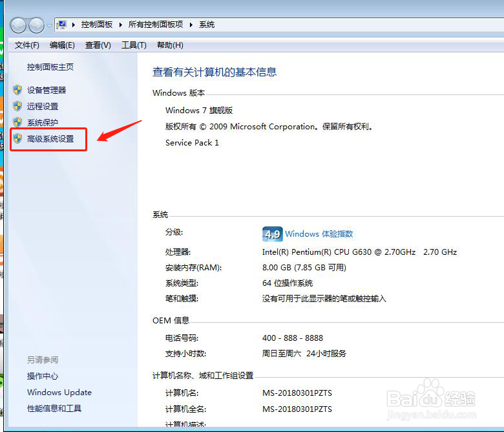Open 操作中心 link
The height and width of the screenshot is (432, 504).
[43, 376]
